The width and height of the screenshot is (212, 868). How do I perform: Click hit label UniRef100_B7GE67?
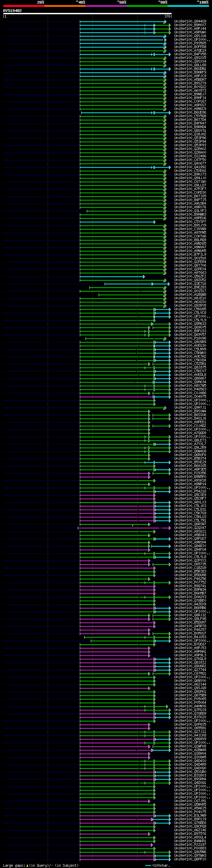[x=190, y=644]
